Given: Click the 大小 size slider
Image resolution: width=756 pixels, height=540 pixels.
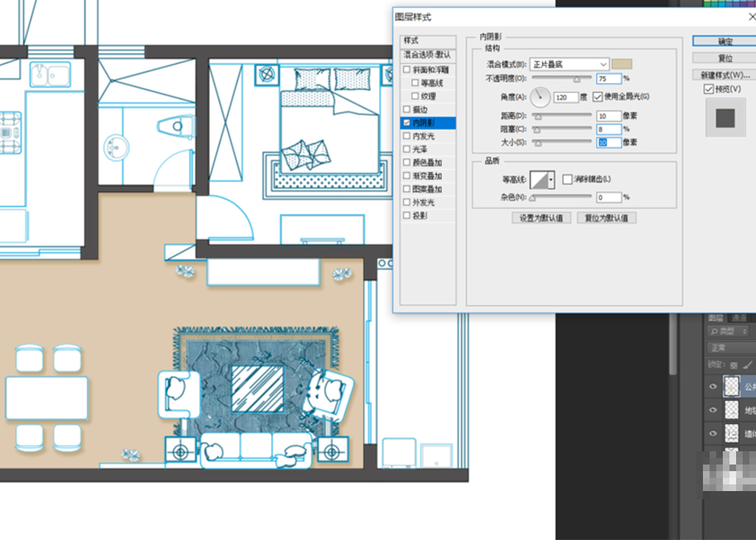Looking at the screenshot, I should [562, 143].
